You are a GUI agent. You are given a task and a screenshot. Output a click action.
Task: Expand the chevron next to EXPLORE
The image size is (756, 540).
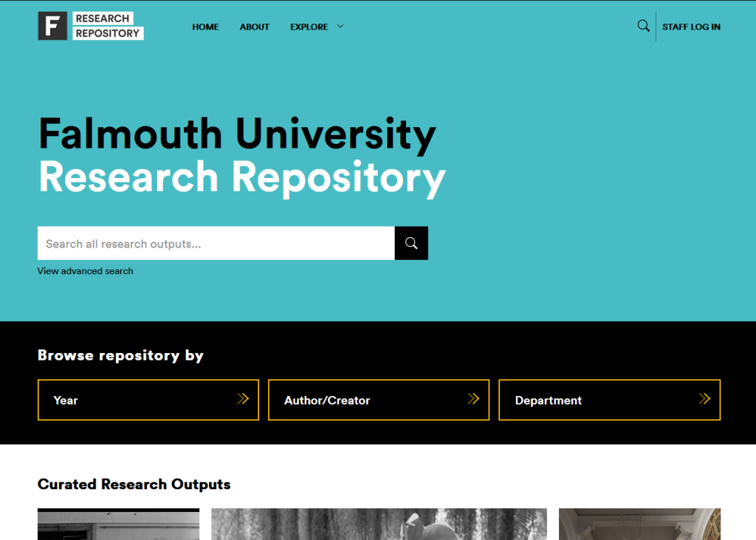pos(340,27)
